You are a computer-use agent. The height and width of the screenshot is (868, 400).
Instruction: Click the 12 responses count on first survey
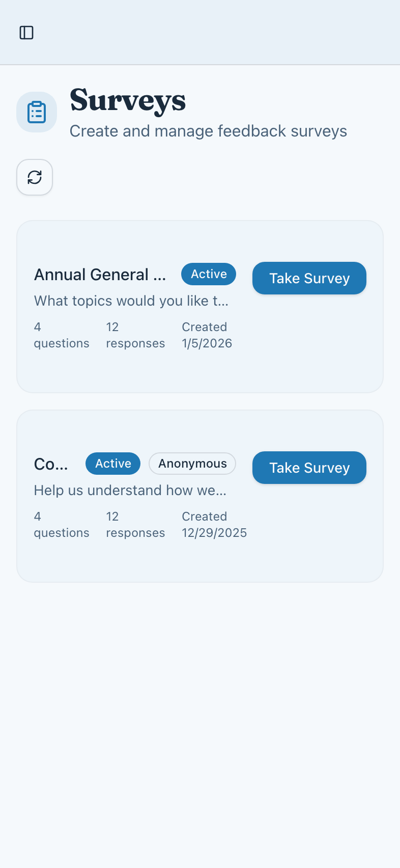[135, 335]
